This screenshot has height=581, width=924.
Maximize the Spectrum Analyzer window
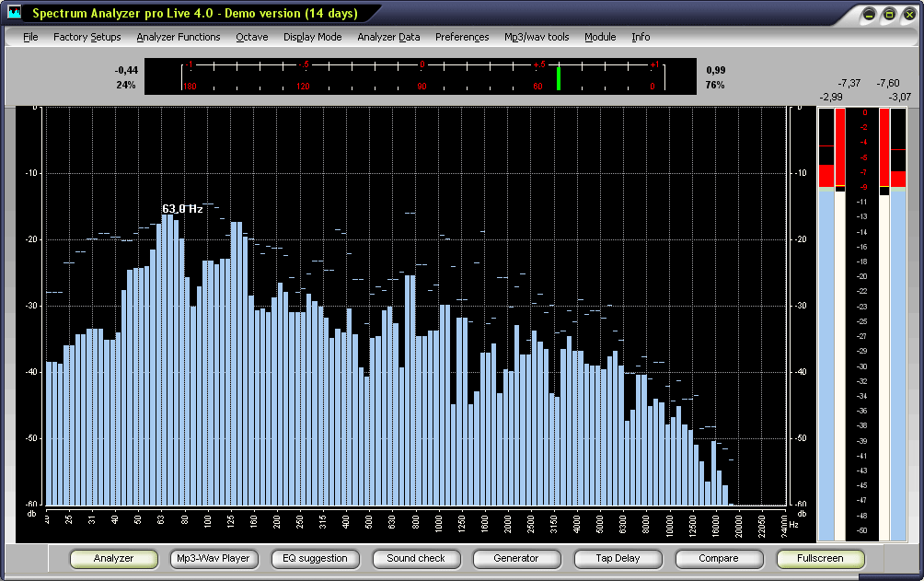[889, 15]
